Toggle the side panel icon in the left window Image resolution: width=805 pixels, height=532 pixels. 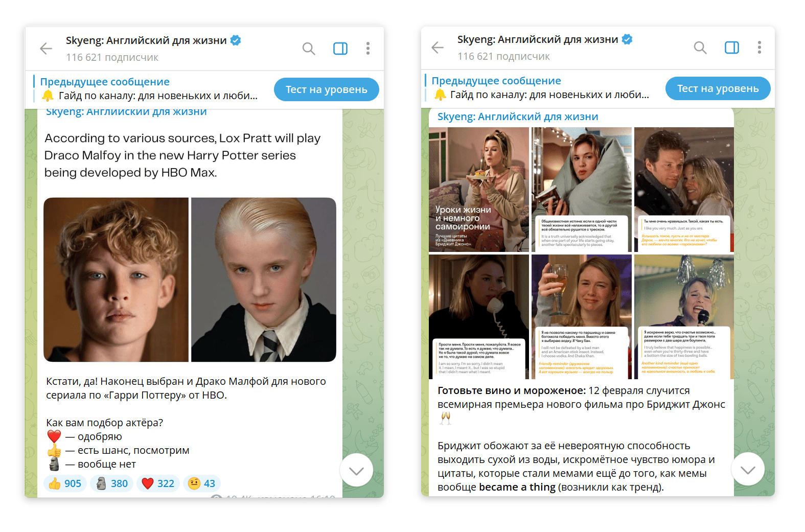click(340, 49)
